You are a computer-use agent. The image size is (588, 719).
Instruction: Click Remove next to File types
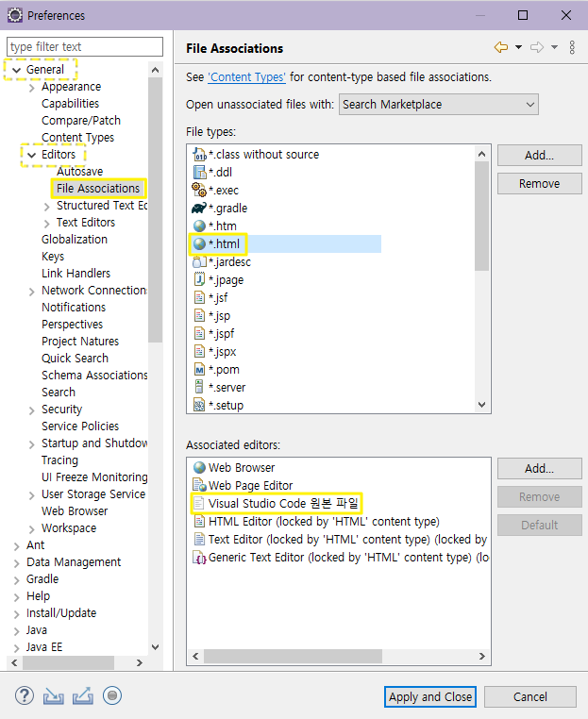point(539,183)
